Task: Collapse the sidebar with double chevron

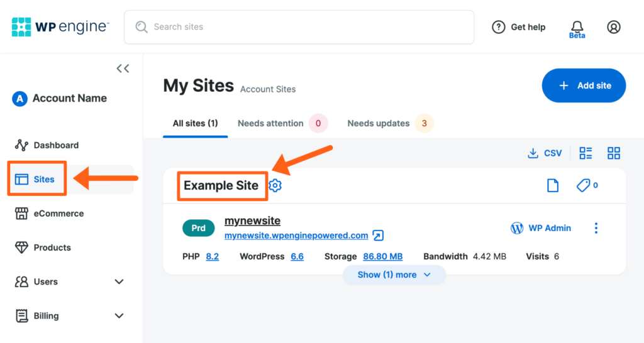Action: (123, 68)
